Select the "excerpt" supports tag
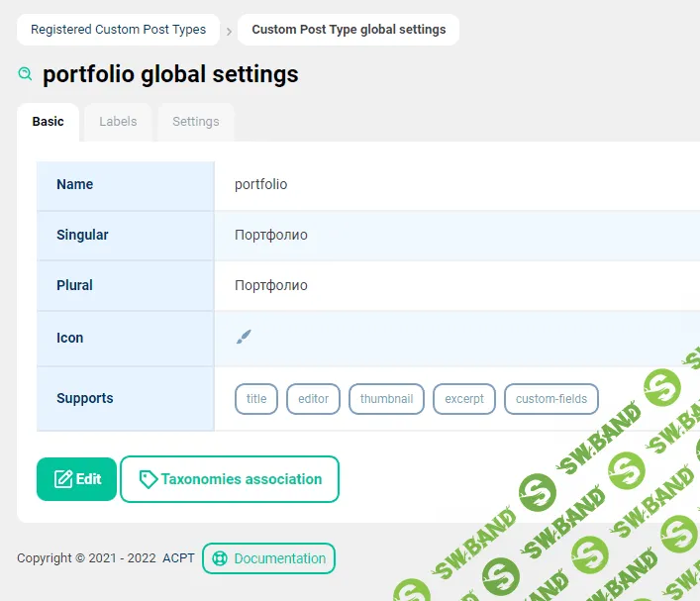This screenshot has height=601, width=700. click(464, 399)
